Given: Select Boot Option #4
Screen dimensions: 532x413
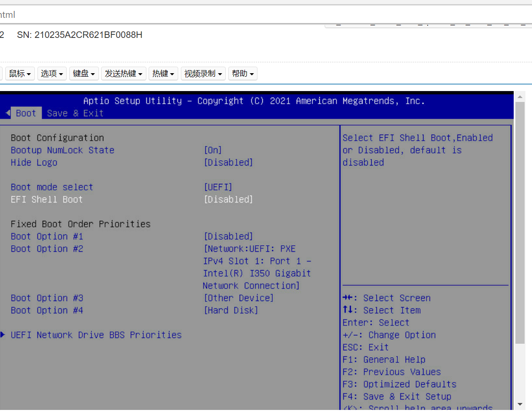Looking at the screenshot, I should [47, 310].
